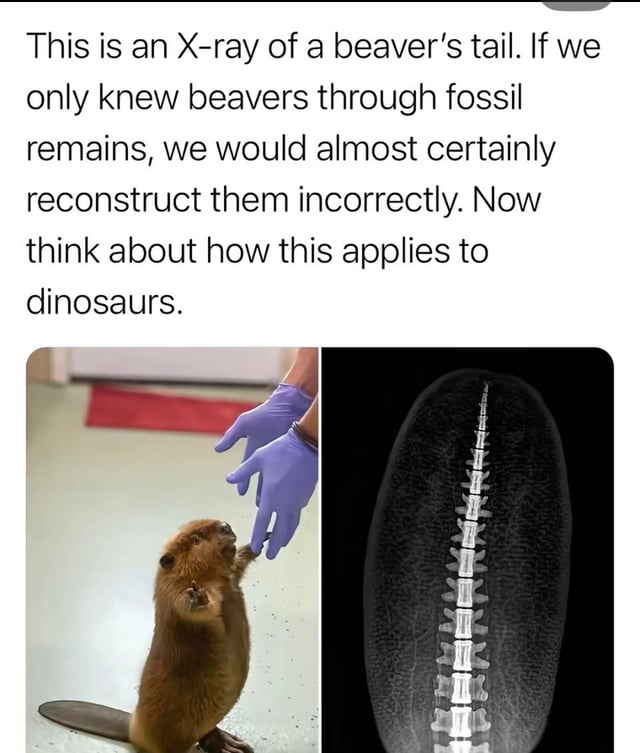Click the word 'dinosaurs.' in the post
Viewport: 640px width, 753px height.
click(x=105, y=302)
